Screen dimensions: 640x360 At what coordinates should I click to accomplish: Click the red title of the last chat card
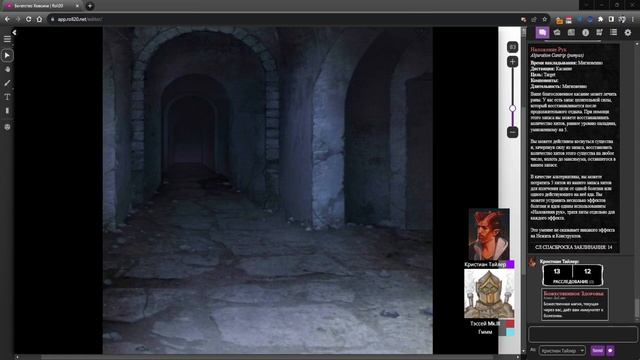[x=573, y=293]
